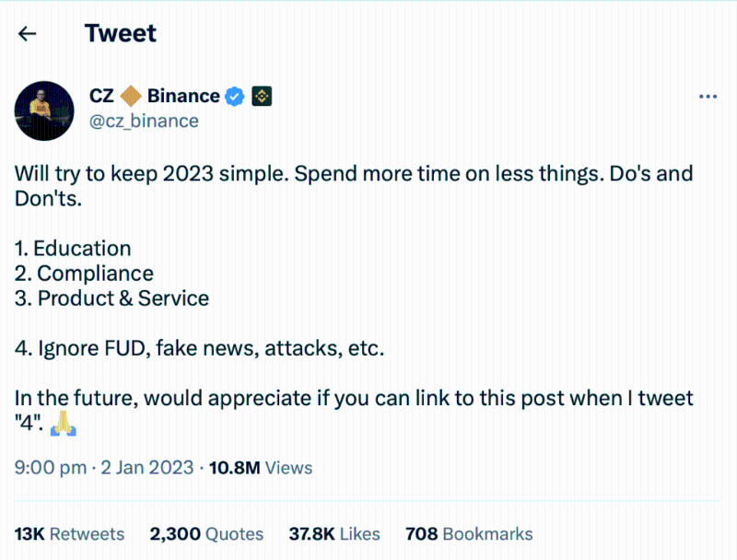This screenshot has width=737, height=560.
Task: View the 10.8M Views analytics
Action: coord(261,468)
